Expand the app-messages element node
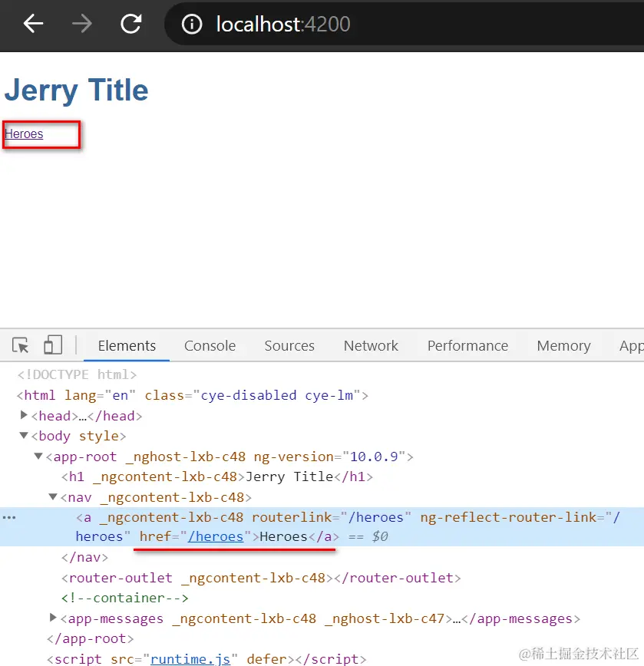This screenshot has height=666, width=644. click(x=53, y=617)
